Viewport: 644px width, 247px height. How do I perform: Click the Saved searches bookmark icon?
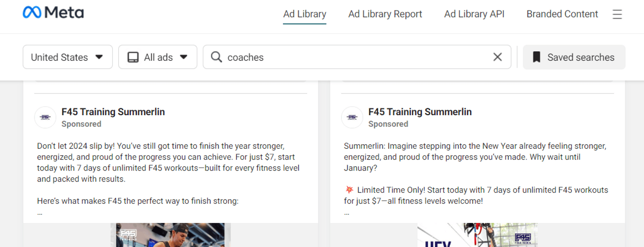pyautogui.click(x=536, y=57)
